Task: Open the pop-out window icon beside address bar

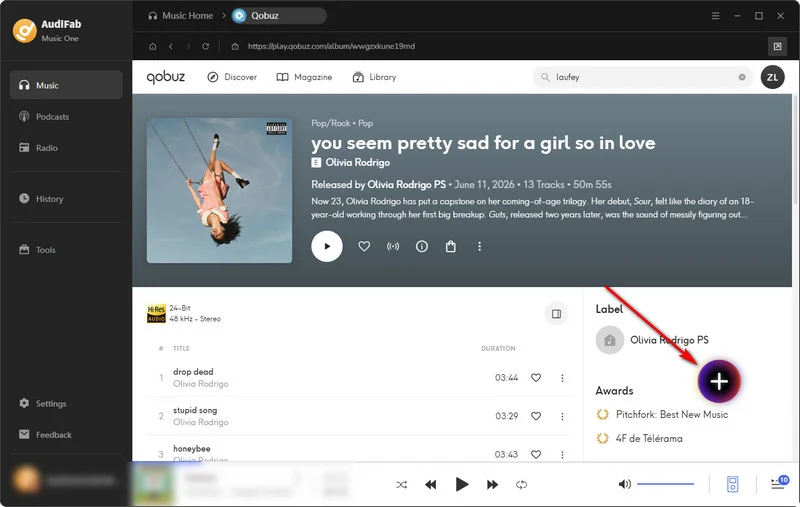Action: pyautogui.click(x=777, y=46)
